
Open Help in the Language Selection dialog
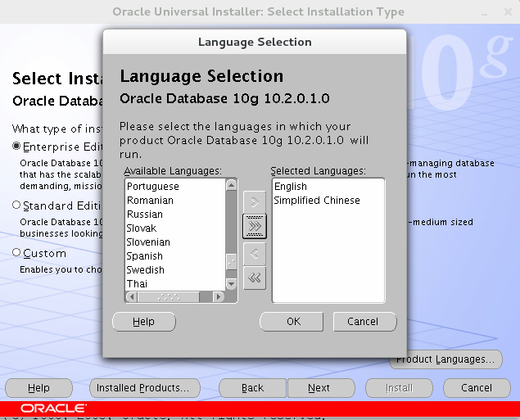click(x=144, y=322)
